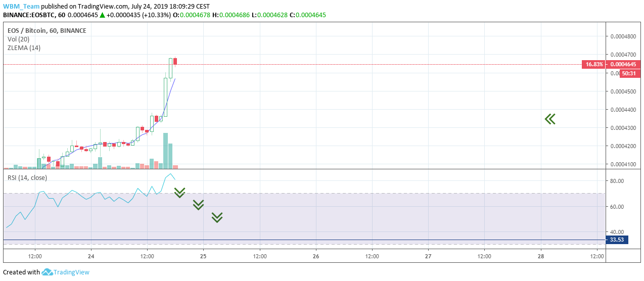Viewport: 644px width, 281px height.
Task: Click the date label 25 on time axis
Action: point(203,256)
